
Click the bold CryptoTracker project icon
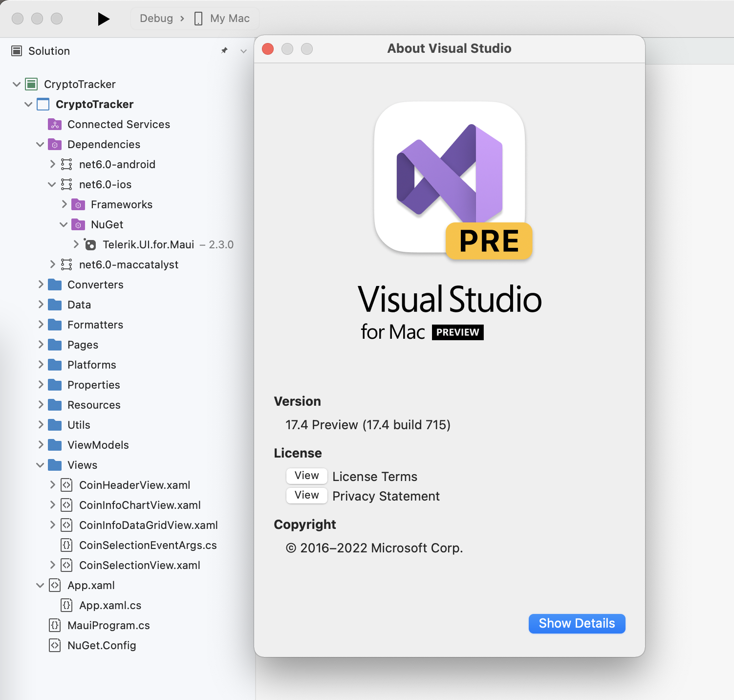tap(43, 104)
